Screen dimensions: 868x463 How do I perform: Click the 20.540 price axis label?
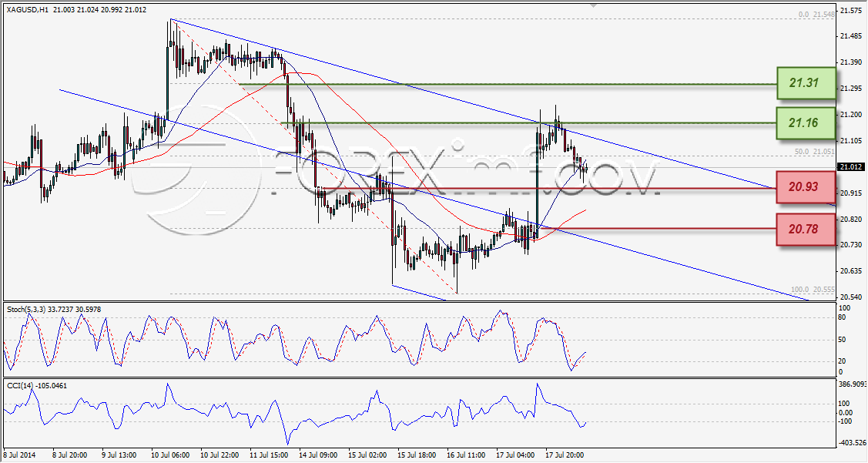click(851, 297)
